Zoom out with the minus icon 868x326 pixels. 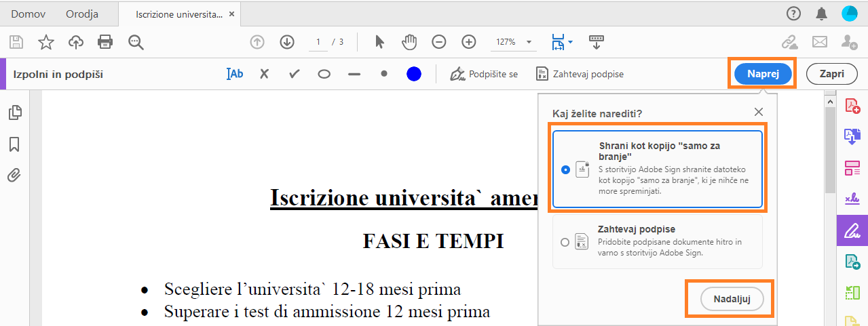coord(439,42)
